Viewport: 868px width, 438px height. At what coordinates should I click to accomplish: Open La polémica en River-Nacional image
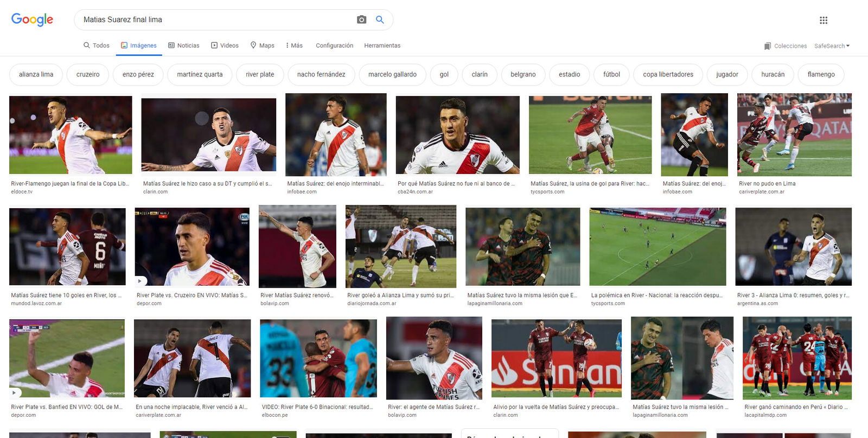[658, 247]
